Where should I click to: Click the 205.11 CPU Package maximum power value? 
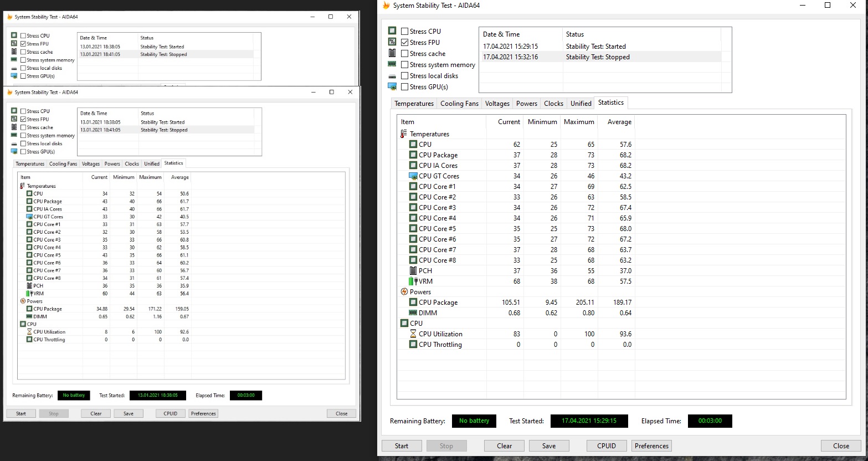[x=585, y=303]
